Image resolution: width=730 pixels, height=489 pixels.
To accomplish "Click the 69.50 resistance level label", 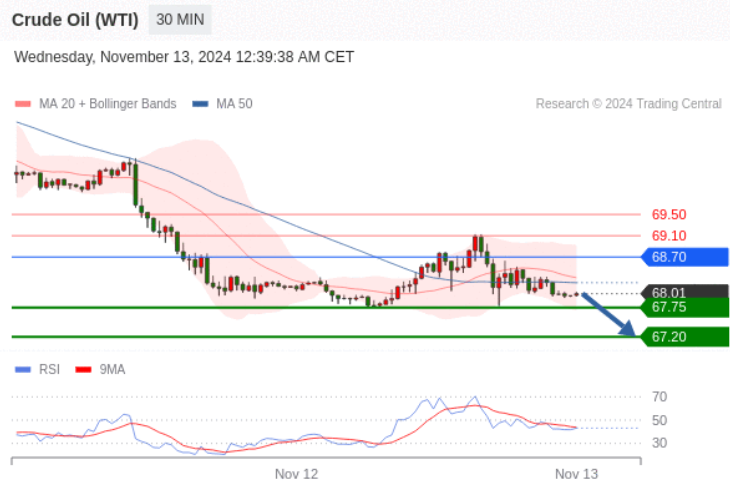I will click(x=669, y=214).
